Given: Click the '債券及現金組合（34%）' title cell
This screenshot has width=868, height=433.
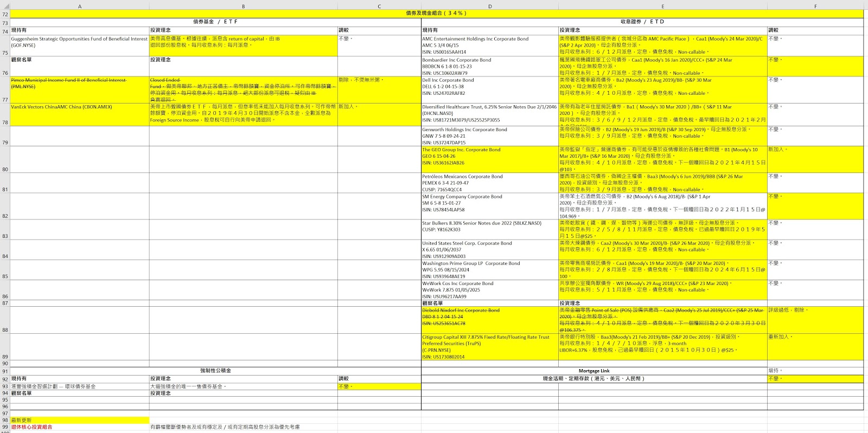Looking at the screenshot, I should coord(437,14).
